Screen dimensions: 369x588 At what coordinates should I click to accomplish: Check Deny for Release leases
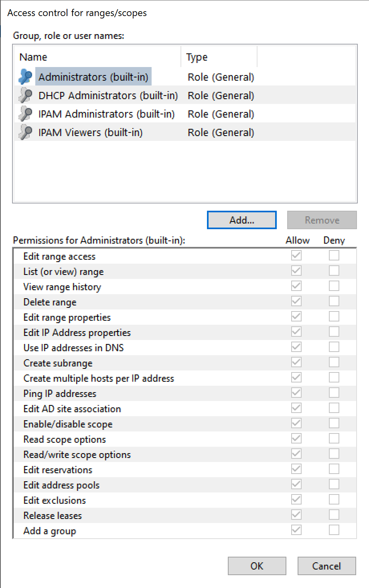click(x=334, y=515)
